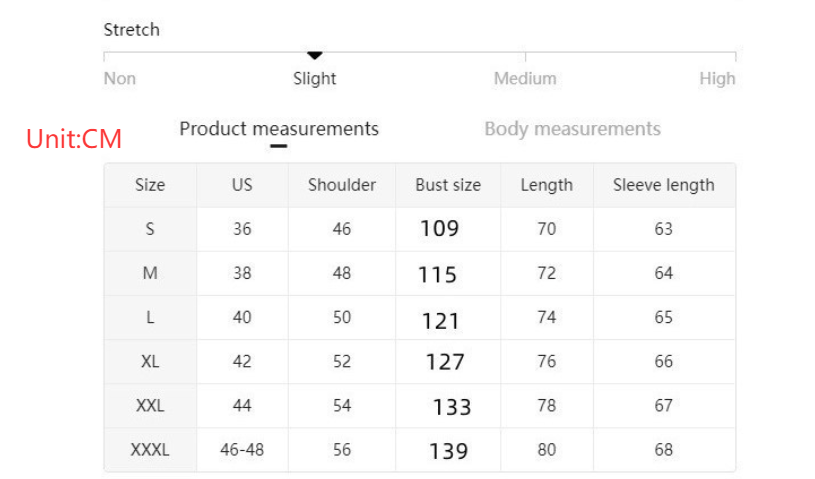Viewport: 815px width, 479px height.
Task: Click the Non stretch label
Action: tap(120, 79)
